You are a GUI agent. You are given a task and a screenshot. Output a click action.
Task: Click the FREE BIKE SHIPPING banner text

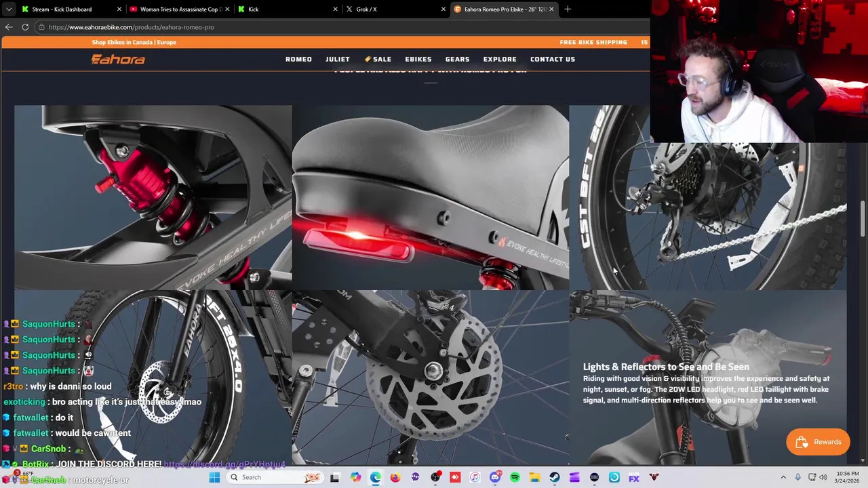(x=593, y=42)
